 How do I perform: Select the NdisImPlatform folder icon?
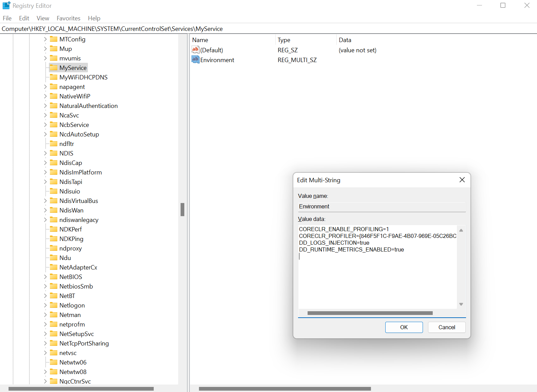tap(54, 172)
